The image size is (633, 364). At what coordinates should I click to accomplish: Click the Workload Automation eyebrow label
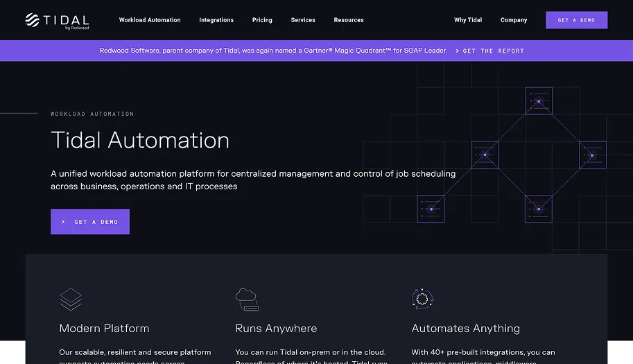tap(92, 114)
